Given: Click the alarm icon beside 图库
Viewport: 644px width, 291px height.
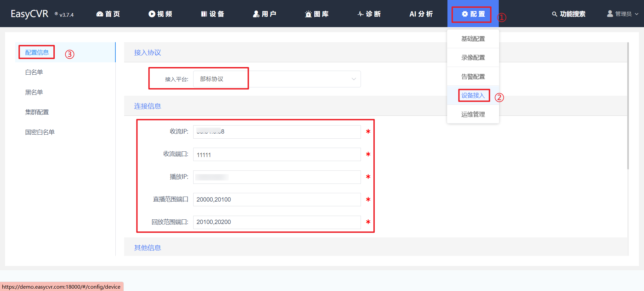Looking at the screenshot, I should point(308,14).
